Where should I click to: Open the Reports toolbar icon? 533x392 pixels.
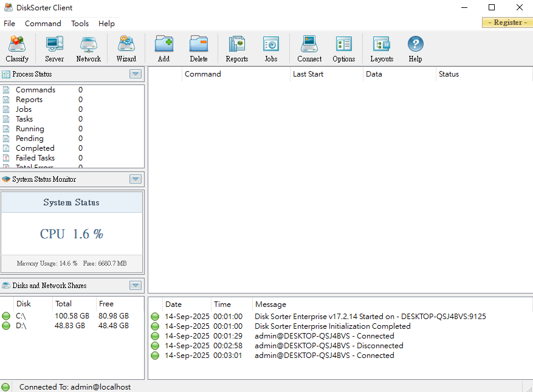tap(237, 49)
